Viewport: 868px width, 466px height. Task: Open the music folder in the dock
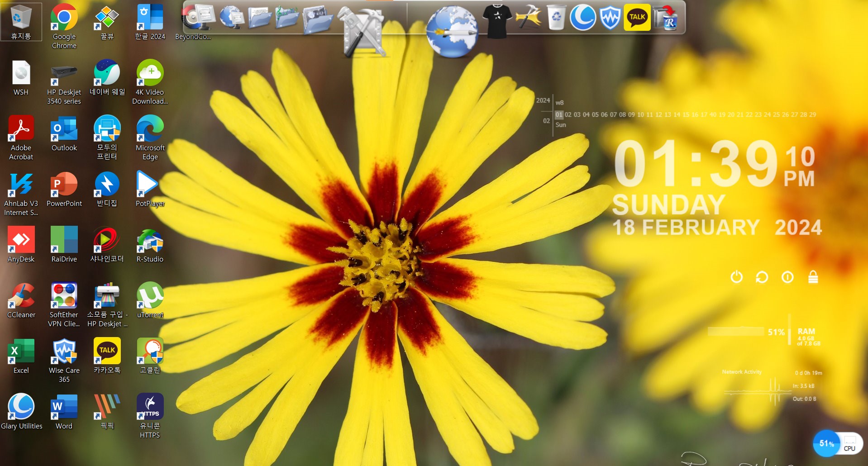coord(287,17)
